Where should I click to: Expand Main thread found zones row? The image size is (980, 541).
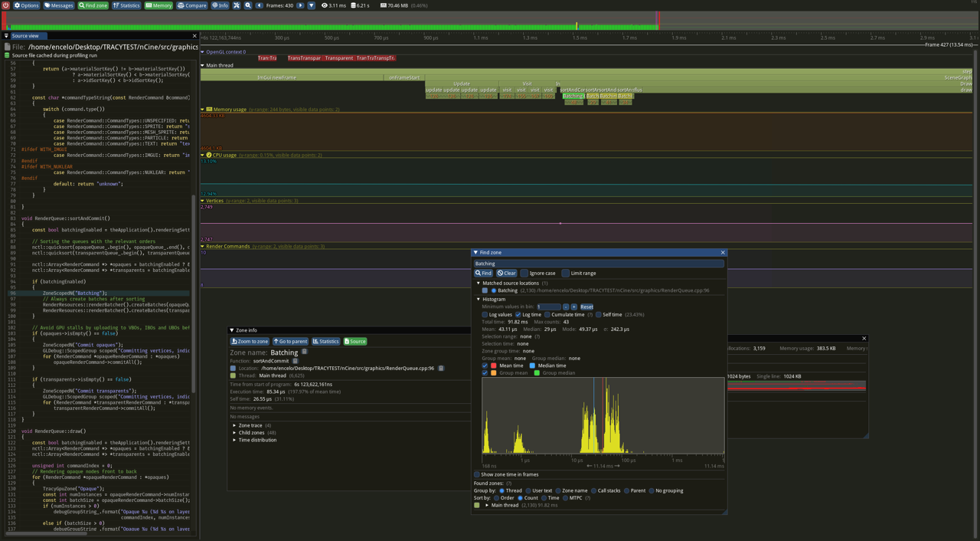coord(487,505)
